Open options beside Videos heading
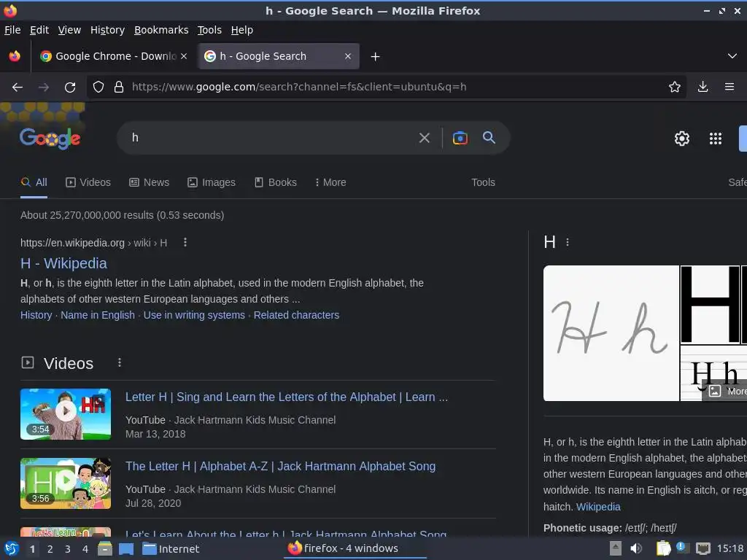 pyautogui.click(x=120, y=363)
